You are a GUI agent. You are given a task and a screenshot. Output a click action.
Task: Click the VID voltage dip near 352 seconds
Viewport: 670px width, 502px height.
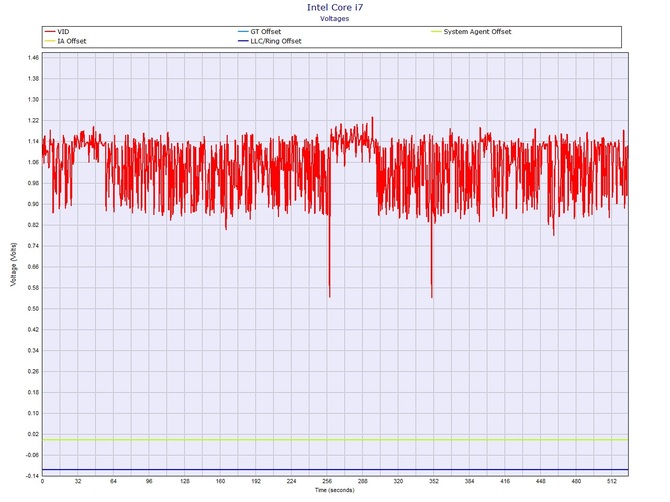point(432,261)
